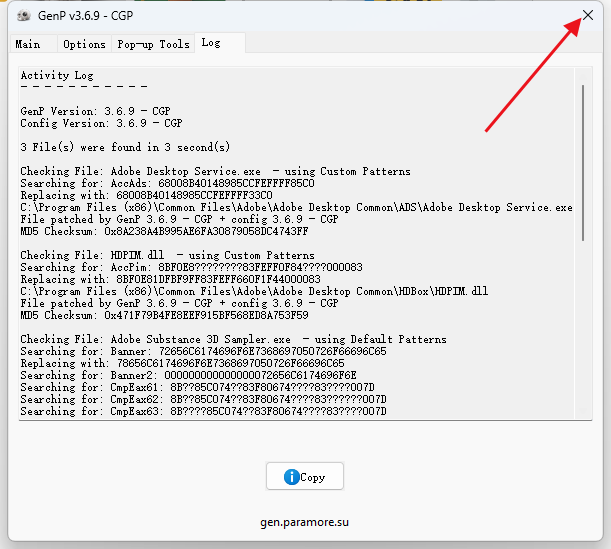Click 'Searching for: AccAds' line
The image size is (611, 549).
pyautogui.click(x=167, y=183)
